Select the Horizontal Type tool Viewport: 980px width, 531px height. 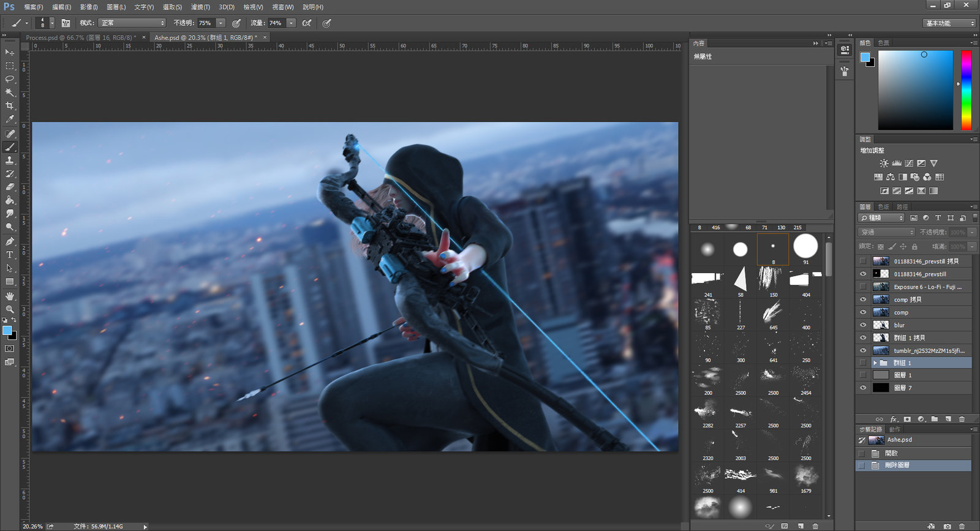[10, 255]
